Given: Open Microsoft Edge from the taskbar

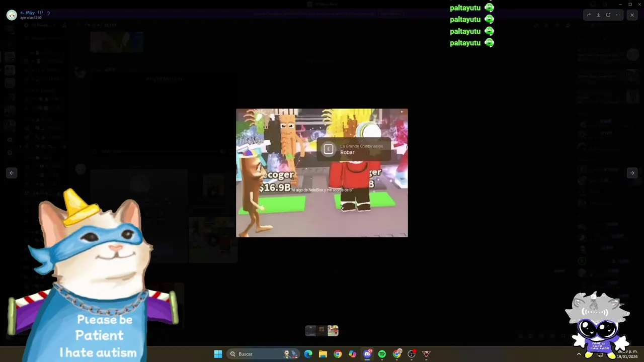Looking at the screenshot, I should (308, 354).
